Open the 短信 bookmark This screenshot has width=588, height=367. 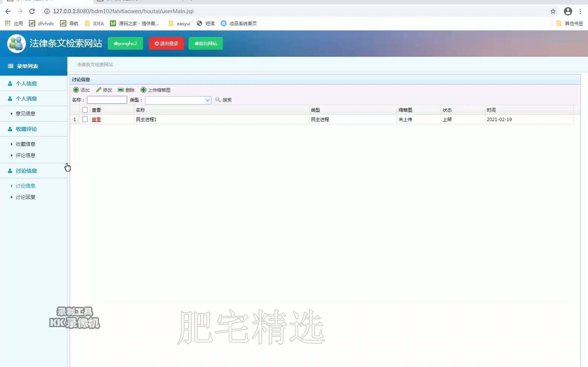click(206, 23)
